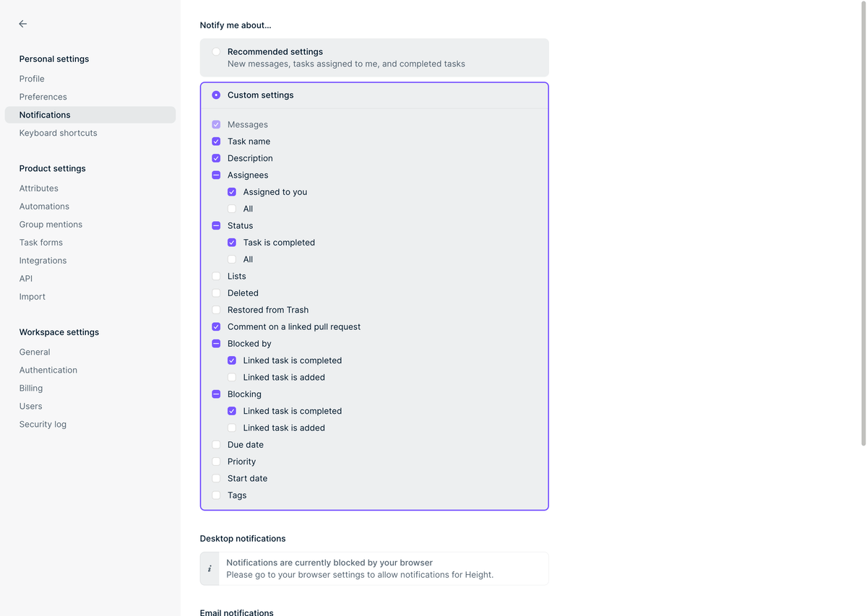
Task: Check the Restored from Trash checkbox
Action: pyautogui.click(x=216, y=310)
